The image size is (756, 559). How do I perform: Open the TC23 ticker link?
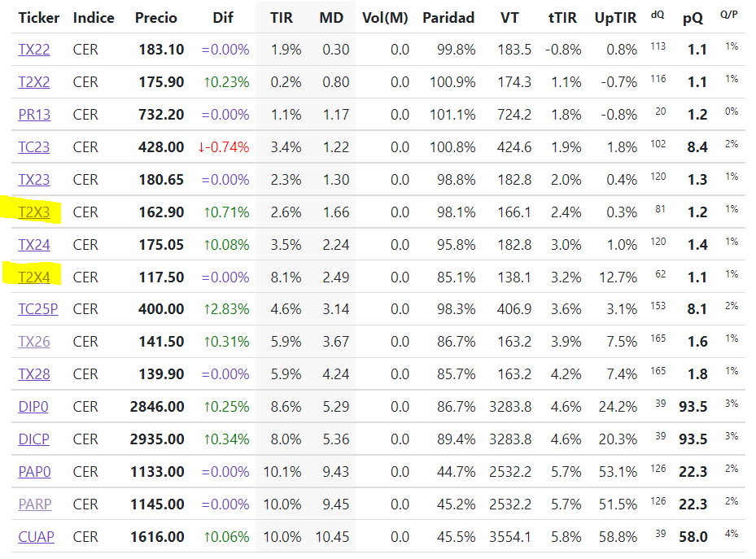click(33, 147)
